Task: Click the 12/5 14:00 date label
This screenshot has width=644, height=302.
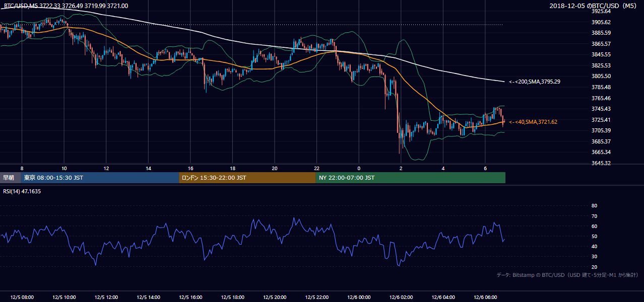Action: (x=148, y=297)
